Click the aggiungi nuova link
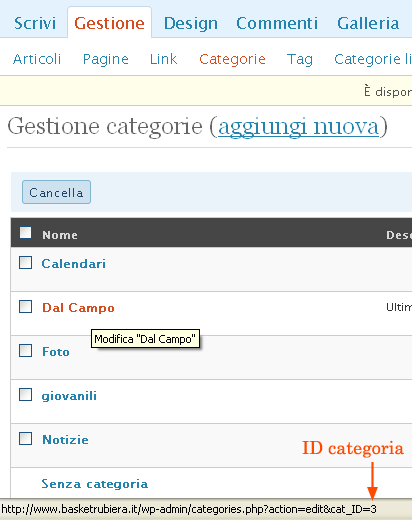This screenshot has height=520, width=412. [299, 127]
